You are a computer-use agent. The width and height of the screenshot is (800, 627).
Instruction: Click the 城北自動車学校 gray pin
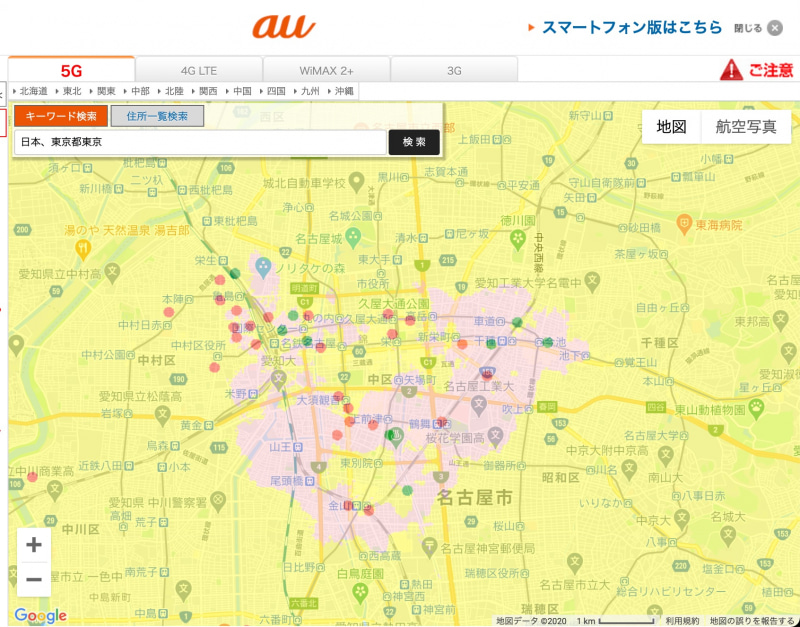click(x=356, y=181)
